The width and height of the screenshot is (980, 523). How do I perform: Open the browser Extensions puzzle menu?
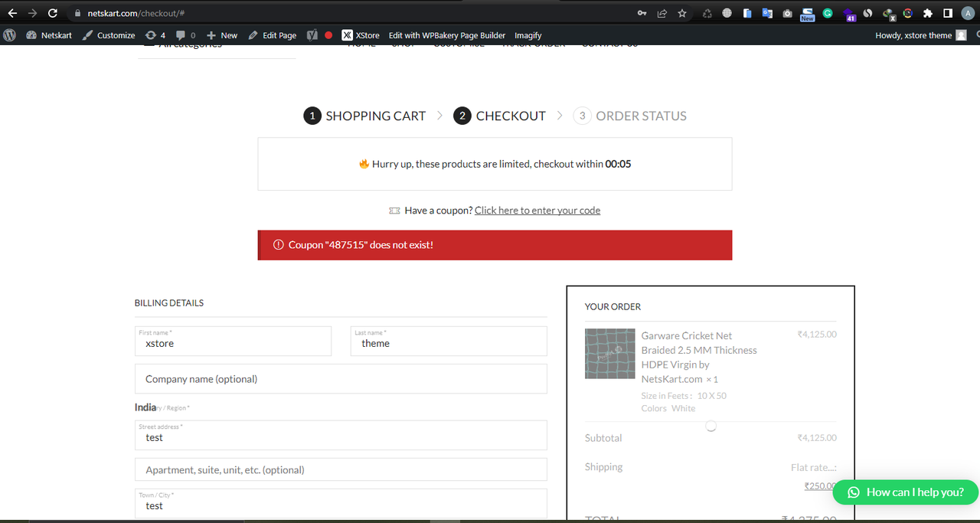(928, 13)
